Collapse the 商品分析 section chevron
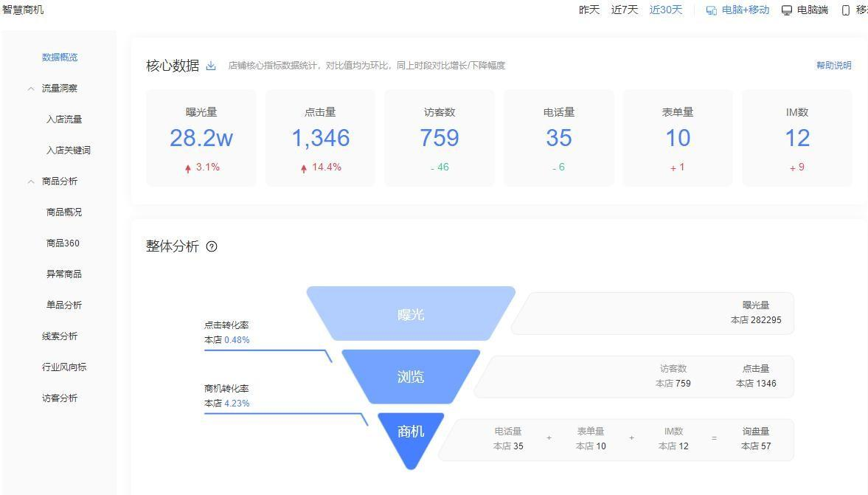868x495 pixels. 30,181
